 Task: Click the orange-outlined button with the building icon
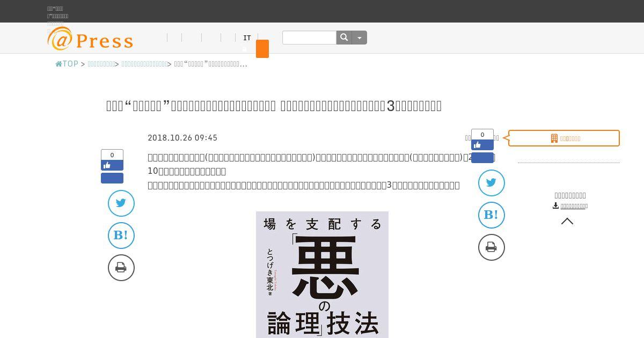pos(564,138)
